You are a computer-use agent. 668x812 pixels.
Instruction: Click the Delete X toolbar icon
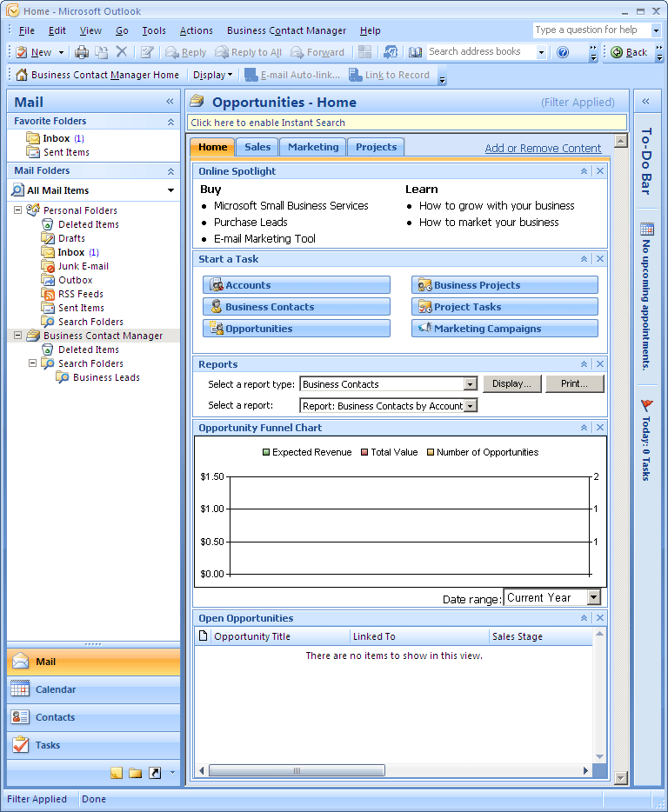(121, 52)
